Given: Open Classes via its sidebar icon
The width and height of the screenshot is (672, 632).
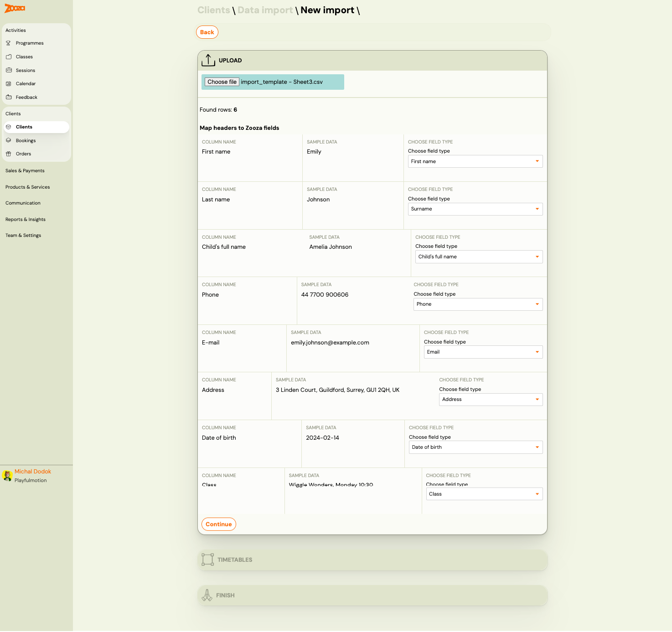Looking at the screenshot, I should [9, 57].
